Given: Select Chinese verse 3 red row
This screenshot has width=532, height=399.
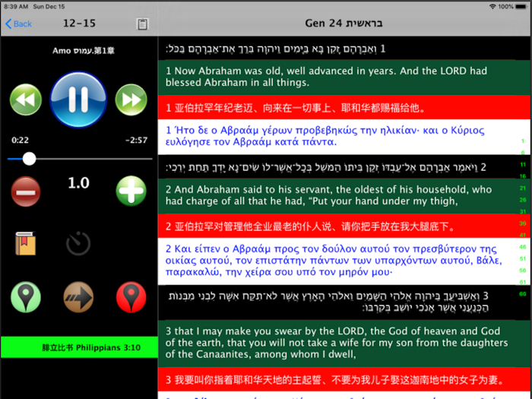Looking at the screenshot, I should click(x=344, y=379).
